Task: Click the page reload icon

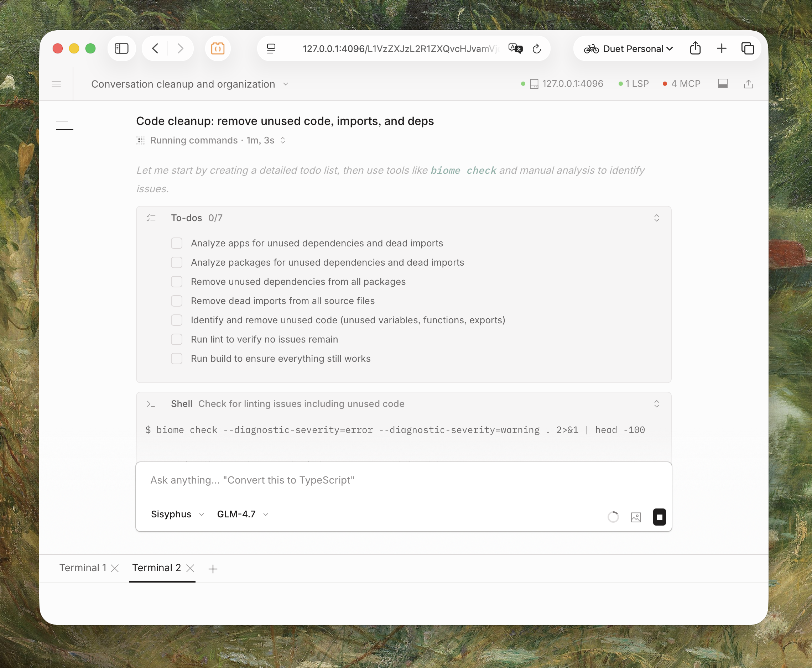Action: click(536, 49)
